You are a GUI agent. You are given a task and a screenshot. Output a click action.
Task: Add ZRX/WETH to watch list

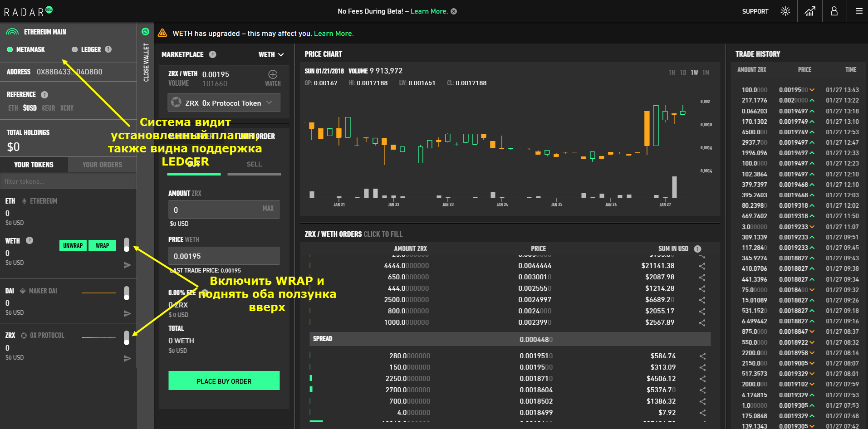point(273,78)
